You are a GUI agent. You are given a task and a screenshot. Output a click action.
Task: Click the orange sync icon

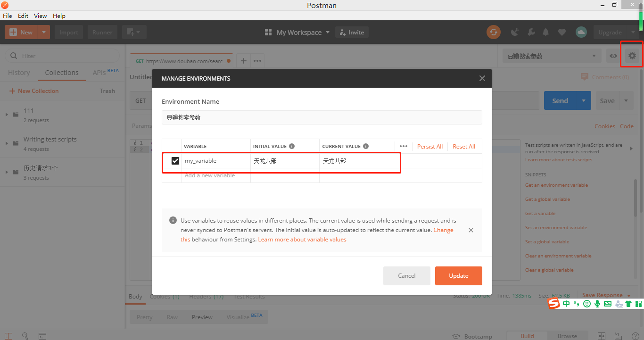494,32
